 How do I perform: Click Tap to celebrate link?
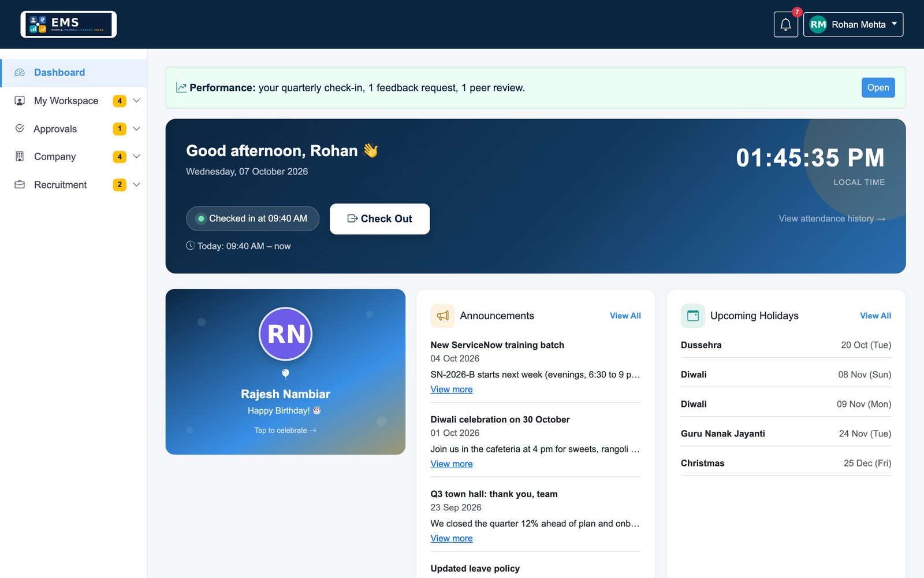click(x=285, y=431)
